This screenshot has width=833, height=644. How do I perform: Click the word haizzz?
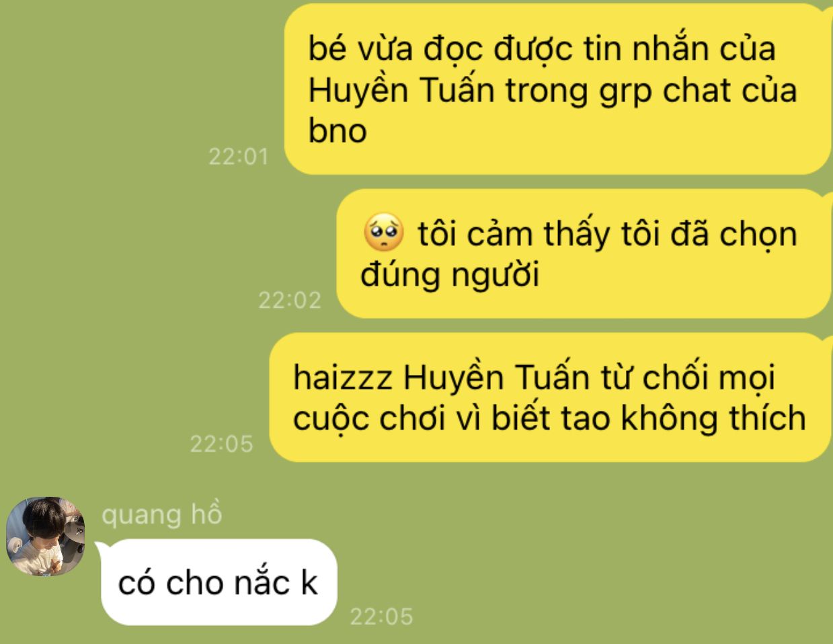(343, 378)
